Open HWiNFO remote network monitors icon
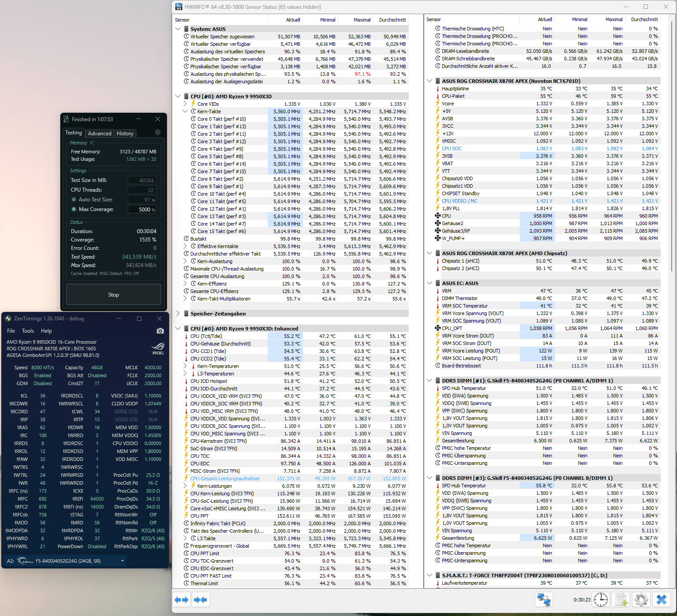 point(544,600)
